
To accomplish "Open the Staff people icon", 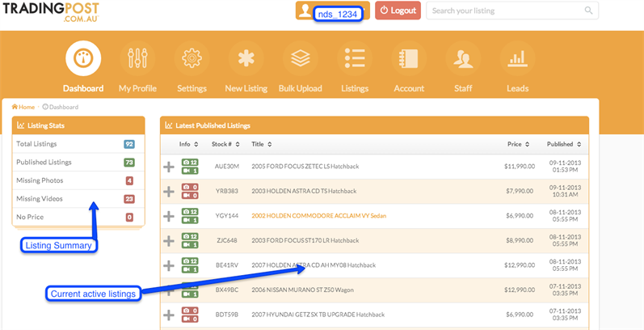I will pos(463,60).
